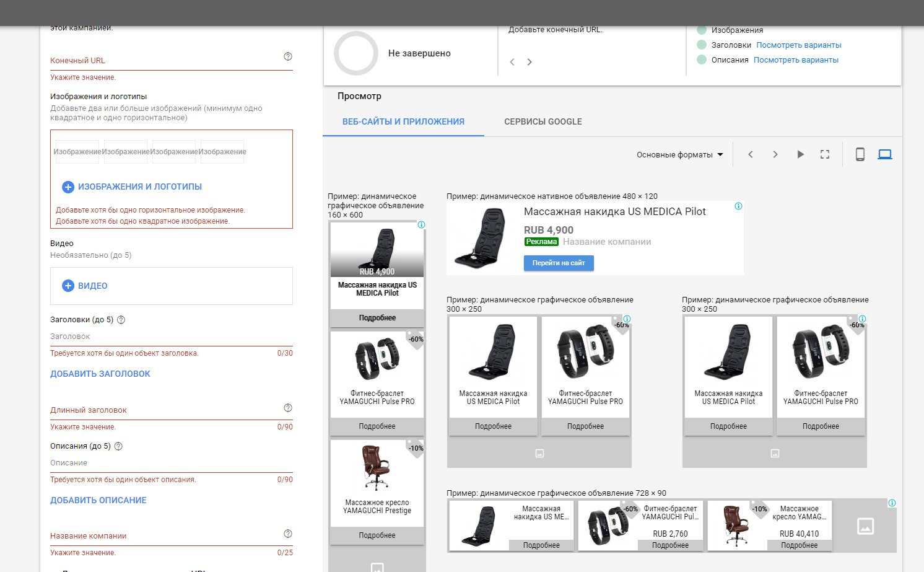Click AdChoices icon on first 300 × 250 ad

(627, 319)
